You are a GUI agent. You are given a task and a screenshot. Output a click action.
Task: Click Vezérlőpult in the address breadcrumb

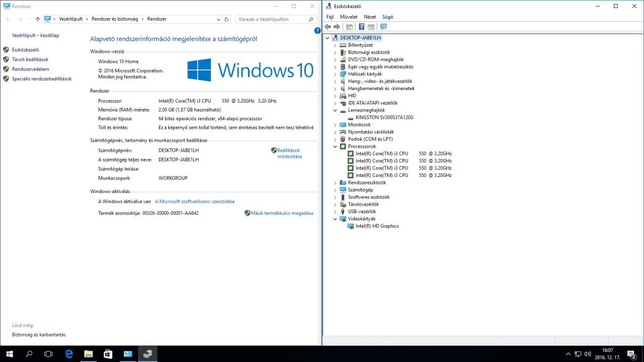(x=72, y=19)
